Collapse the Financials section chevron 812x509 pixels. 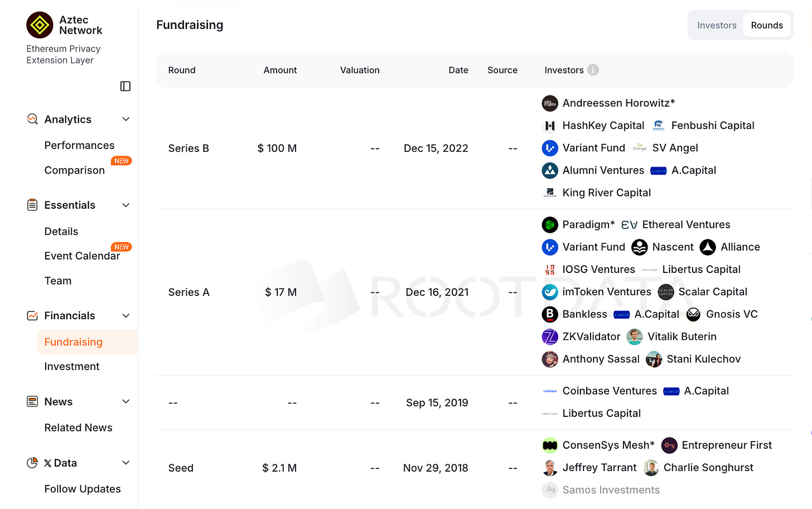[126, 315]
